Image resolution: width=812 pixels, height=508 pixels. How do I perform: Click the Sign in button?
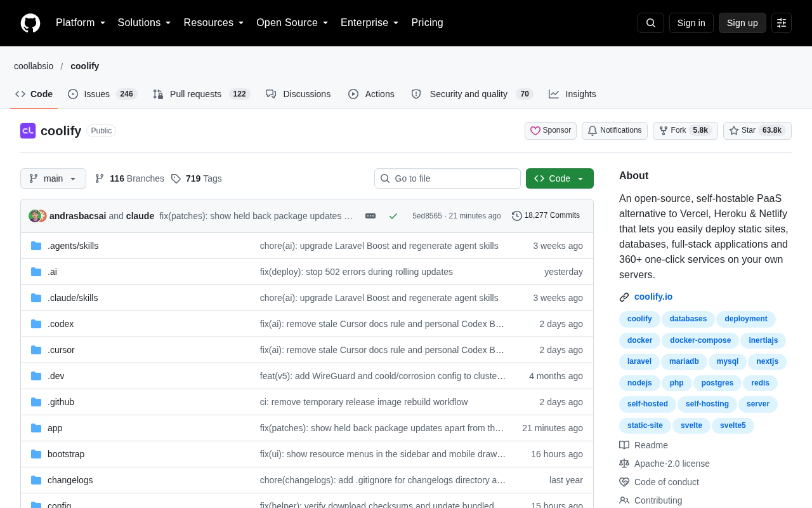pos(691,23)
